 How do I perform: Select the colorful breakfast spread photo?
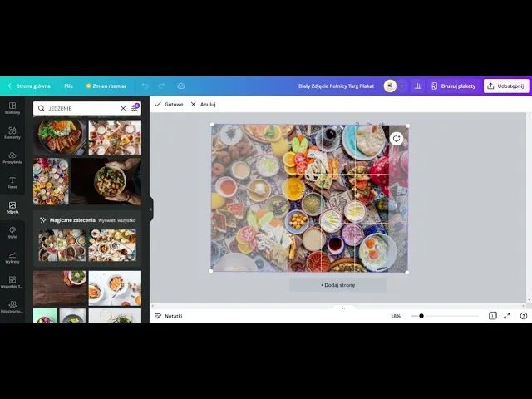point(51,181)
